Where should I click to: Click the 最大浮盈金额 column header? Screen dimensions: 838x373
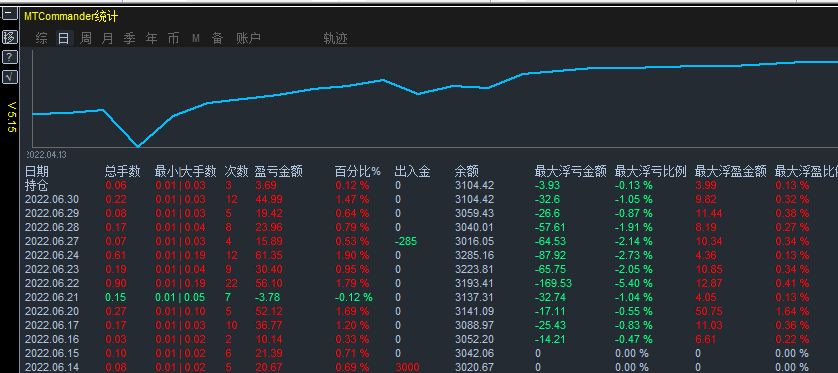pyautogui.click(x=731, y=172)
